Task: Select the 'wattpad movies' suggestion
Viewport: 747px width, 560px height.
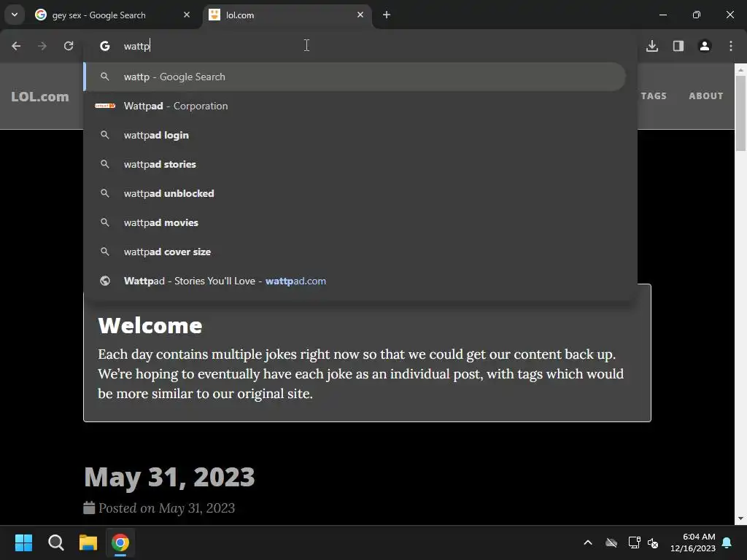Action: pos(355,222)
